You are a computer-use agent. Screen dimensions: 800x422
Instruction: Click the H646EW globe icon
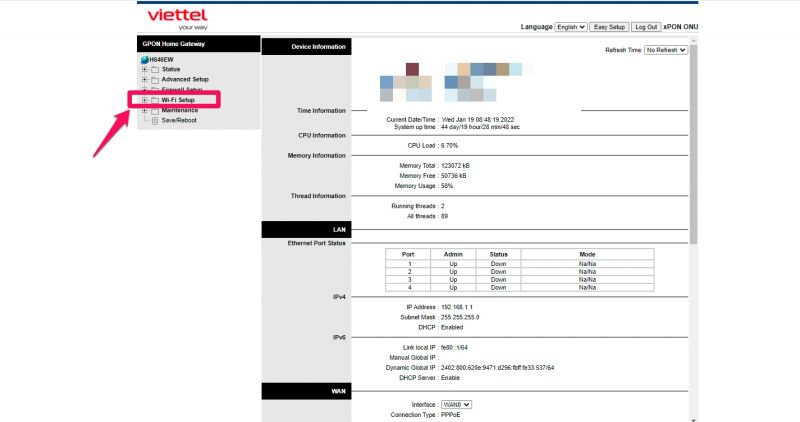tap(144, 59)
